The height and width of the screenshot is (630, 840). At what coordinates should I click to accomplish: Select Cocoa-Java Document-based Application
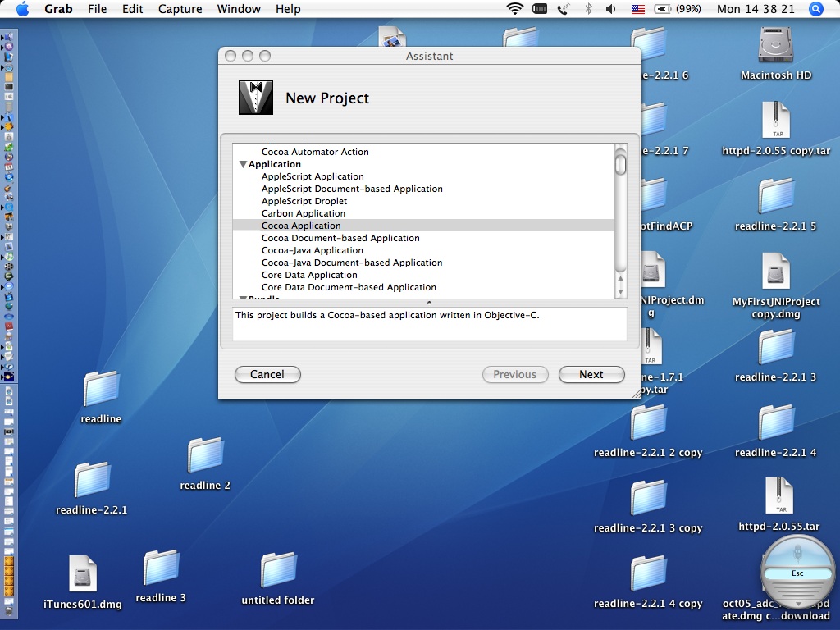352,263
